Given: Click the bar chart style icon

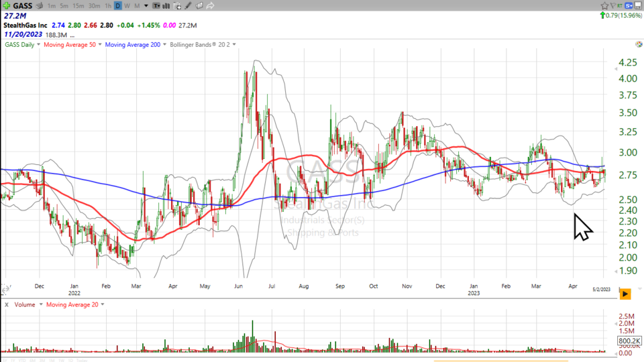Looking at the screenshot, I should pyautogui.click(x=166, y=6).
